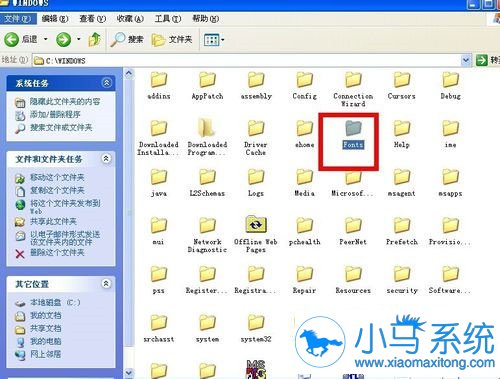Select the Driver Cache folder icon
The height and width of the screenshot is (379, 500).
click(256, 128)
